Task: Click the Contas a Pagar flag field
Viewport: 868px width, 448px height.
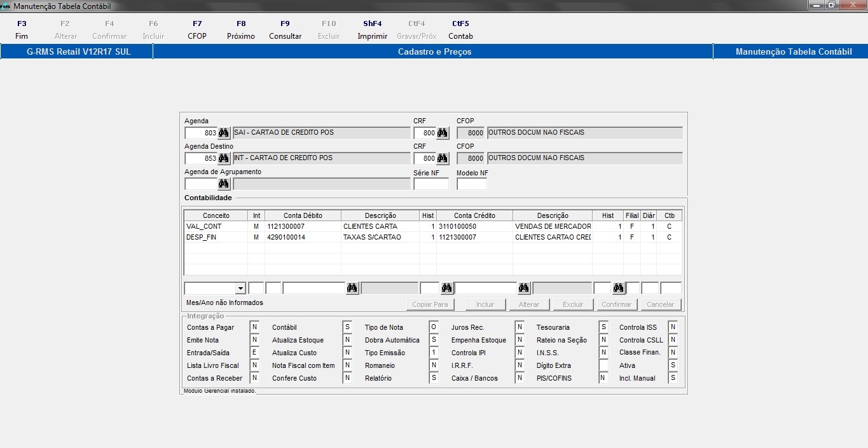Action: (254, 327)
